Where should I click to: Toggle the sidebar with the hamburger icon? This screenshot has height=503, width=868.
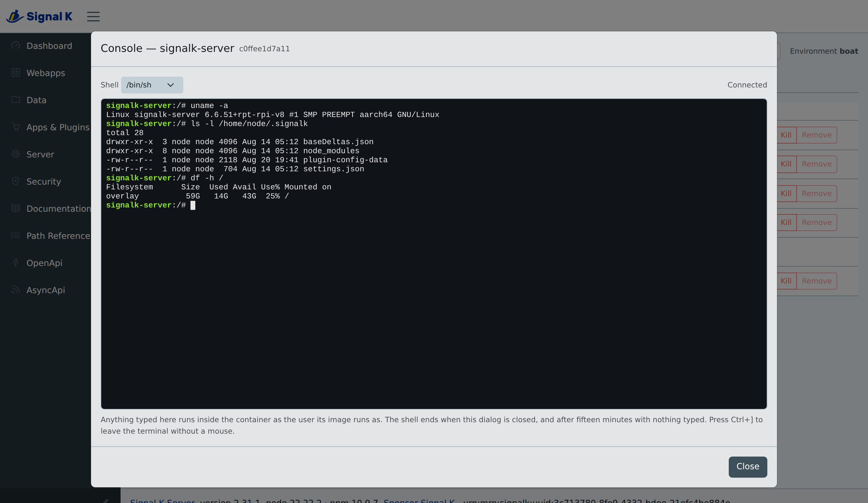pyautogui.click(x=93, y=17)
